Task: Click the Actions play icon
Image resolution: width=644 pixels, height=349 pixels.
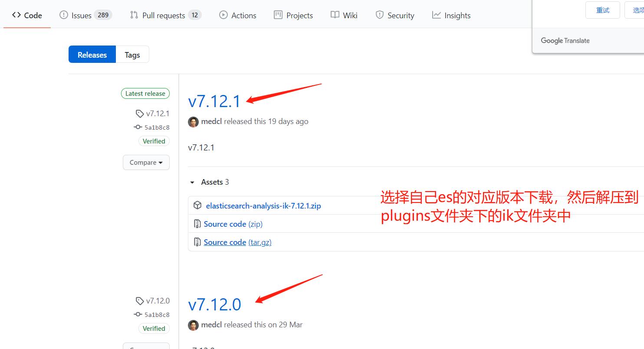Action: pyautogui.click(x=223, y=15)
